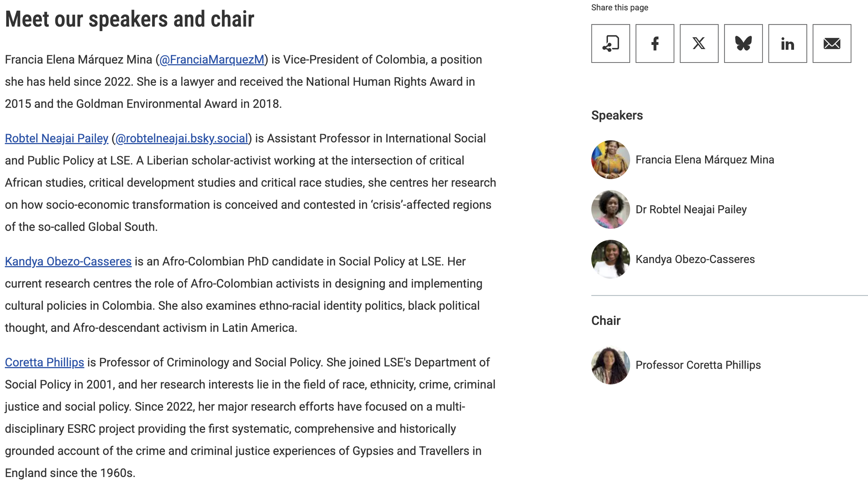Click Kandya Obezo-Casseres's speaker photo

coord(610,259)
